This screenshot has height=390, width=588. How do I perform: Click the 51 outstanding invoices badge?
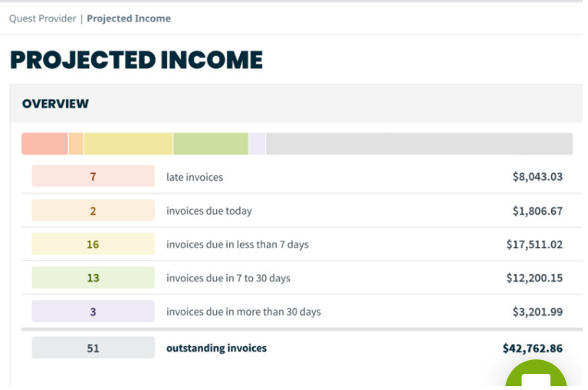(93, 348)
